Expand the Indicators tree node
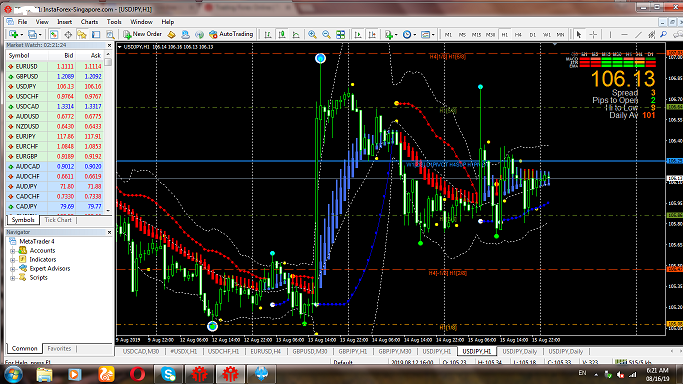The height and width of the screenshot is (384, 683). [13, 260]
